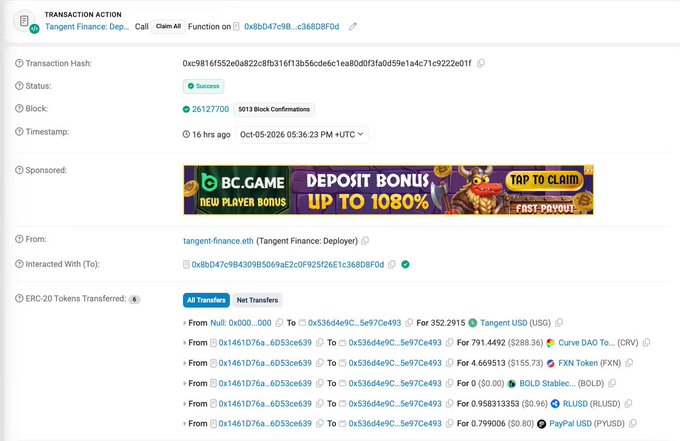680x441 pixels.
Task: Copy FXN Token address
Action: (629, 363)
